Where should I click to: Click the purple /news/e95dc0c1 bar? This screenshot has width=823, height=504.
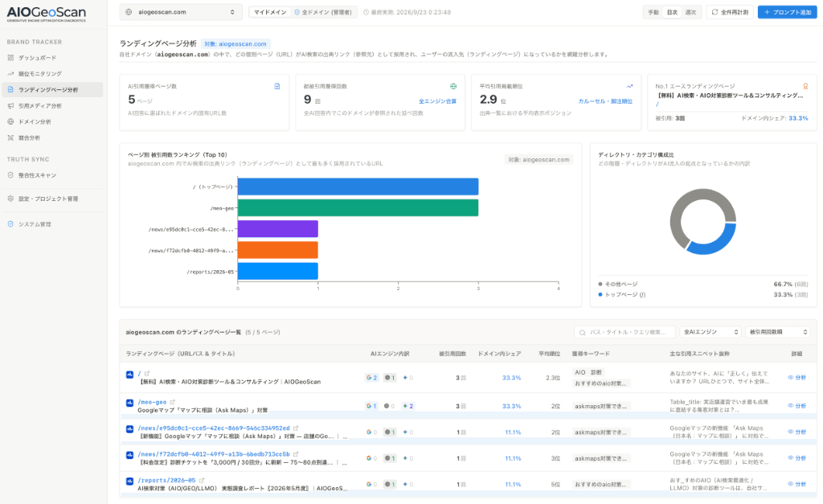(x=277, y=229)
